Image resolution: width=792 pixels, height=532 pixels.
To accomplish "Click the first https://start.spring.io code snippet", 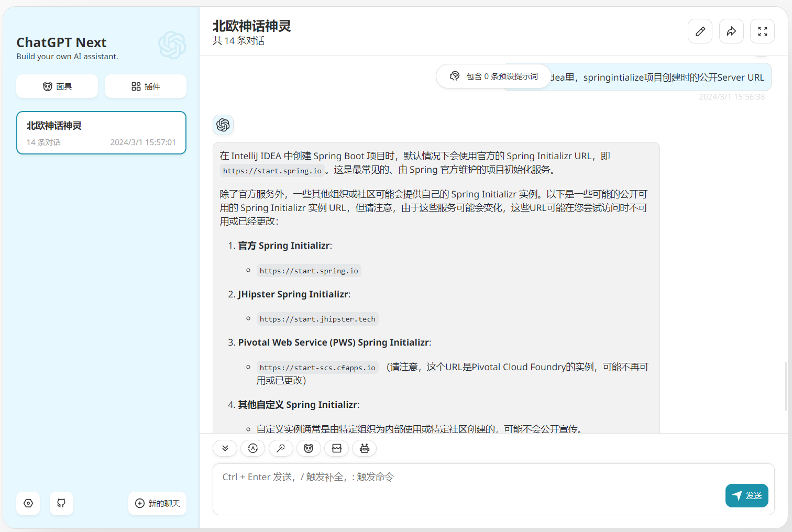I will [x=272, y=171].
